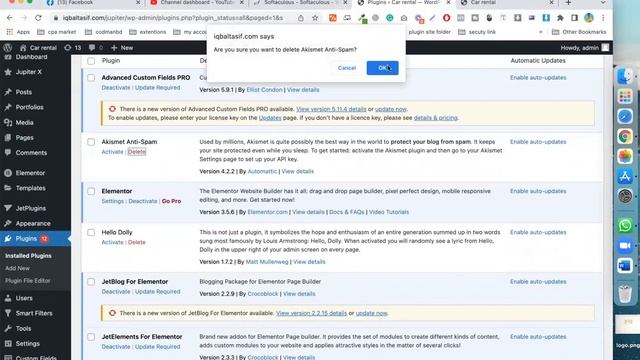
Task: Open the Plugin File Editor submenu
Action: pos(28,281)
